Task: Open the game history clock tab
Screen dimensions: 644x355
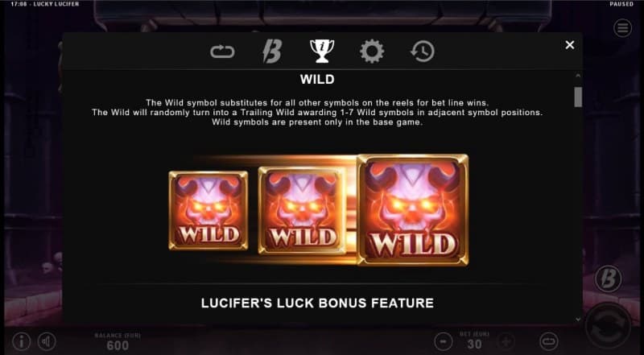Action: (422, 52)
